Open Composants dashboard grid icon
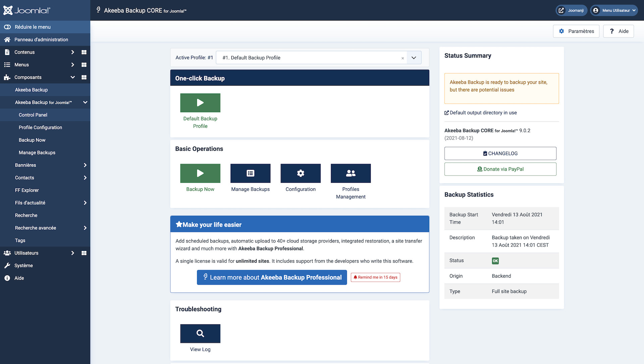 pos(84,77)
